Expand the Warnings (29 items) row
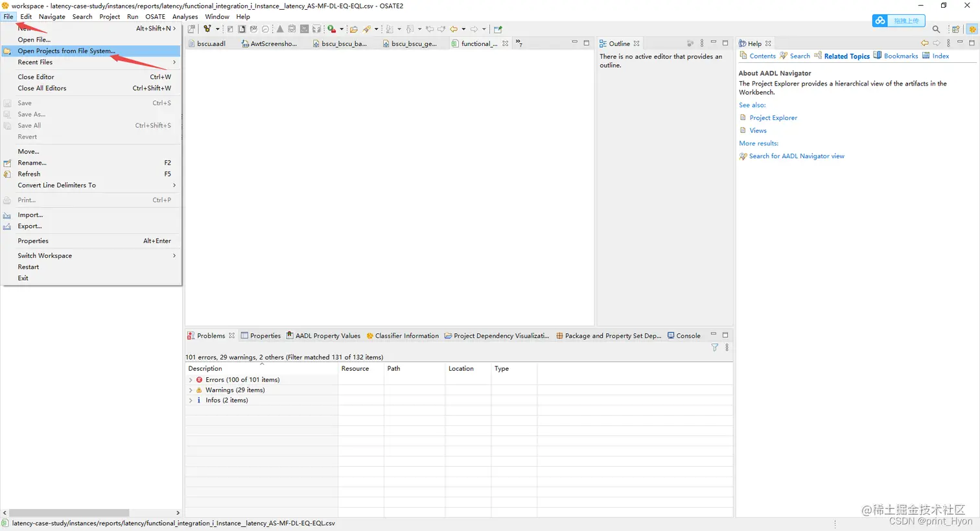The image size is (980, 531). pos(191,390)
